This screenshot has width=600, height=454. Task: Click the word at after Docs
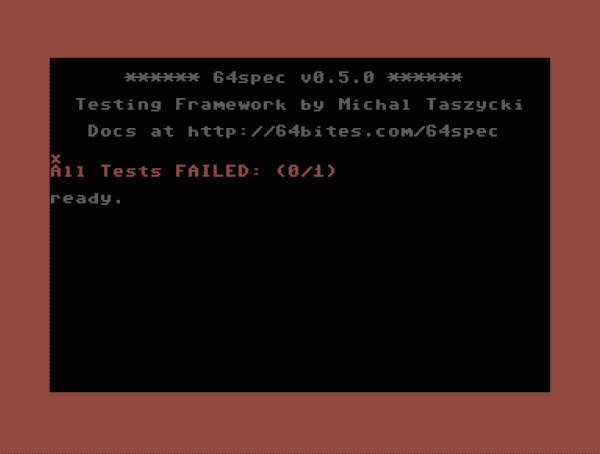coord(162,131)
